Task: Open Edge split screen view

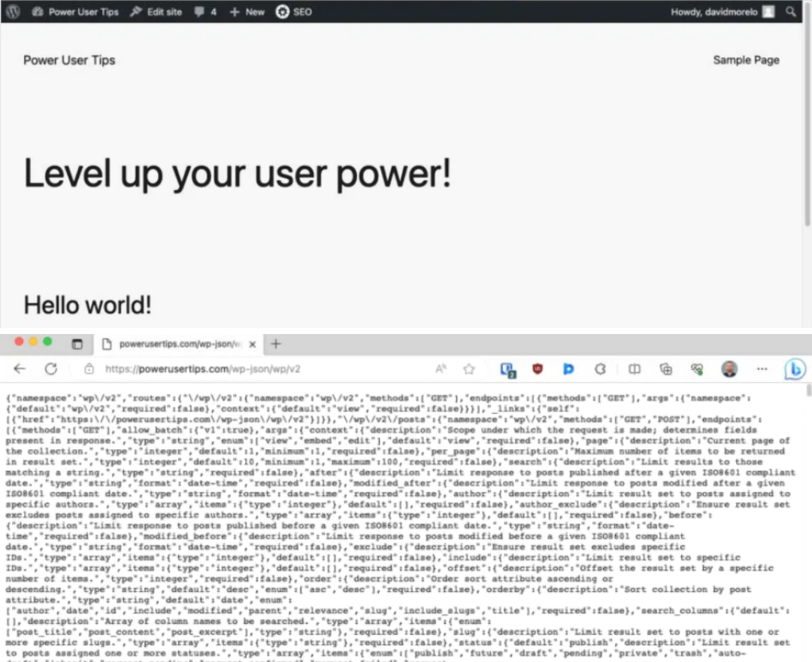Action: pyautogui.click(x=634, y=369)
